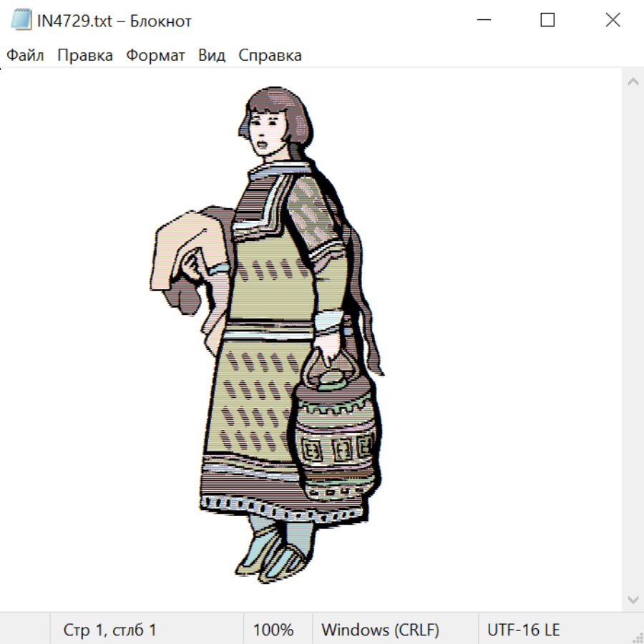Click the scrollbar down arrow
Image resolution: width=644 pixels, height=644 pixels.
(x=633, y=599)
